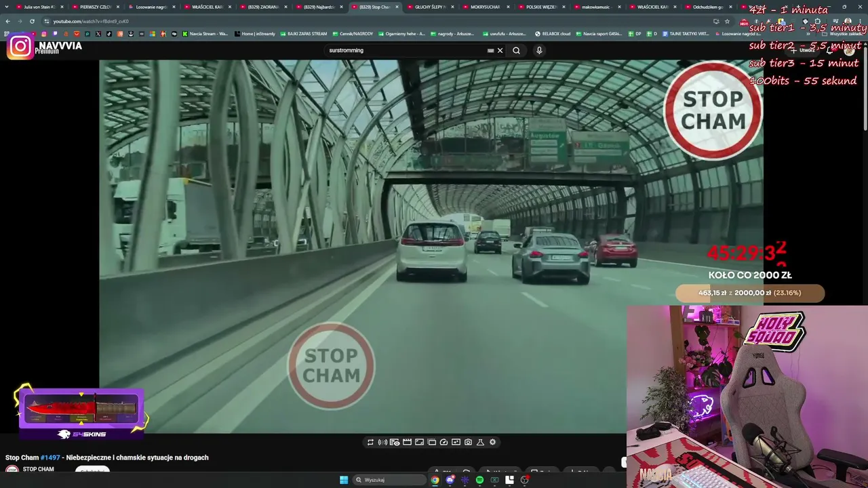The width and height of the screenshot is (868, 488).
Task: Click the audio boost waves icon
Action: pos(382,442)
